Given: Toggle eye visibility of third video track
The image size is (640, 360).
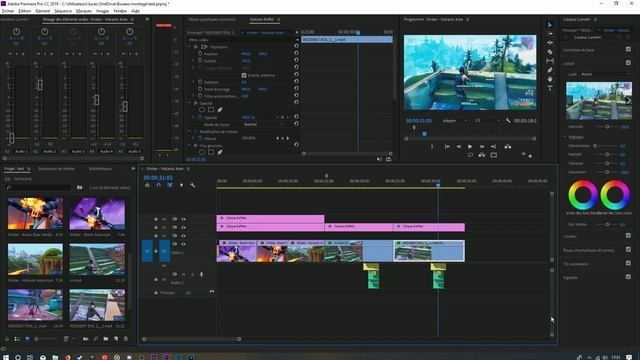Looking at the screenshot, I should coord(184,236).
